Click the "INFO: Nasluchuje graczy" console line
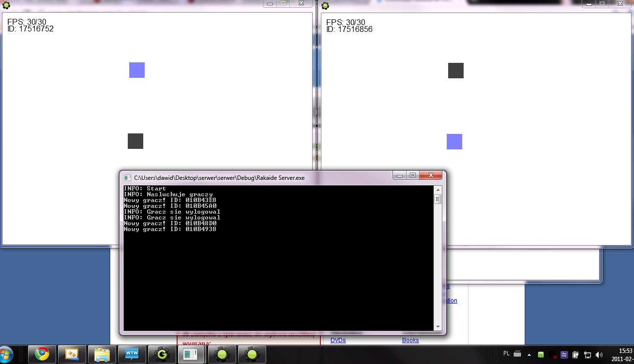Image resolution: width=634 pixels, height=364 pixels. click(x=168, y=194)
